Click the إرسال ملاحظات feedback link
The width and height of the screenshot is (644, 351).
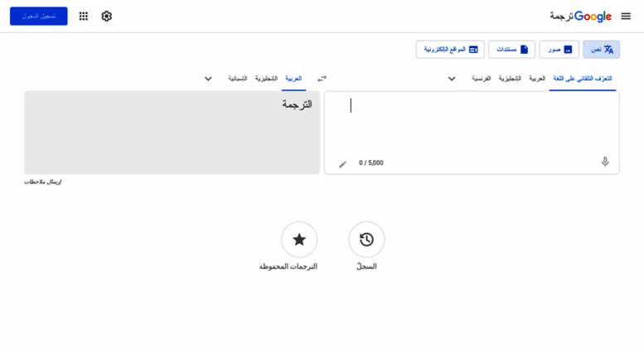43,182
